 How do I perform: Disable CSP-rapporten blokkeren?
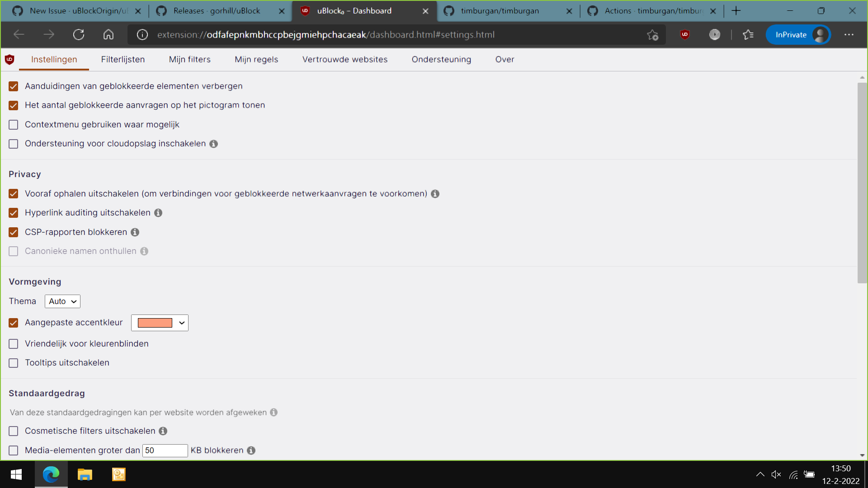point(13,232)
